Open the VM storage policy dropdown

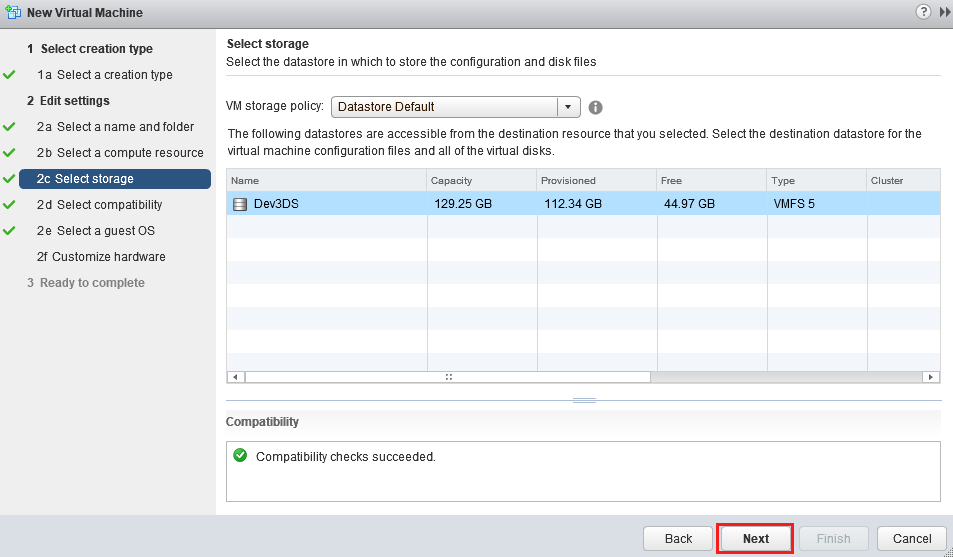(x=456, y=107)
